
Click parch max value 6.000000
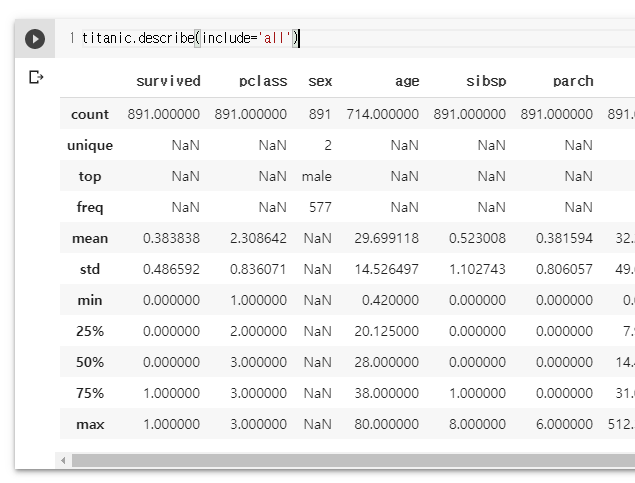tap(565, 424)
